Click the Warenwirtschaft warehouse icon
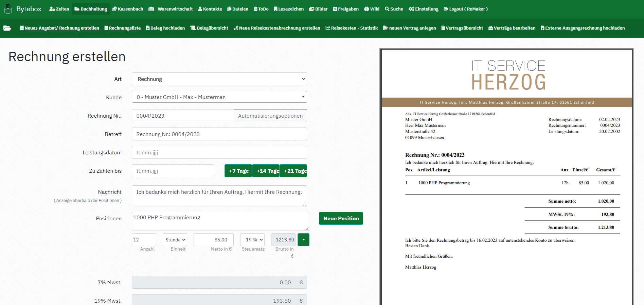Image resolution: width=644 pixels, height=305 pixels. (151, 9)
